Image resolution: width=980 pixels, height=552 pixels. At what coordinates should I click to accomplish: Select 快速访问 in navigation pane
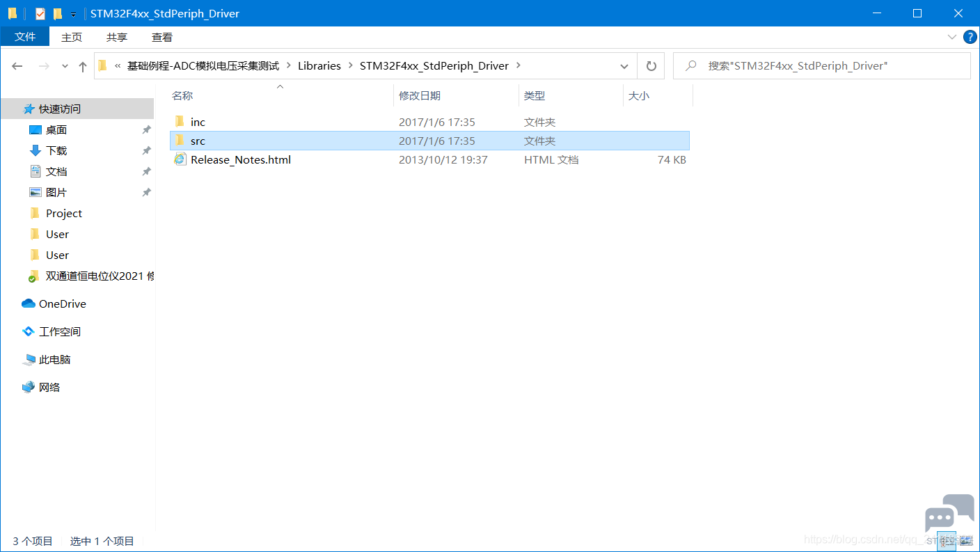pos(77,109)
